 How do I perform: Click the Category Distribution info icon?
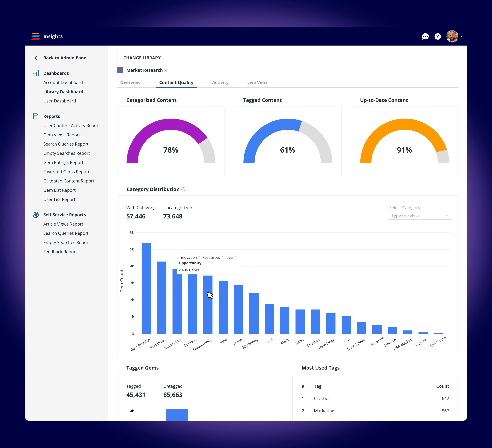point(183,189)
